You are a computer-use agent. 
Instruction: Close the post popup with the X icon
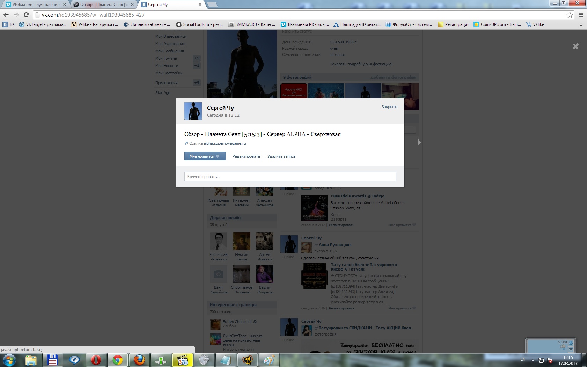(575, 46)
